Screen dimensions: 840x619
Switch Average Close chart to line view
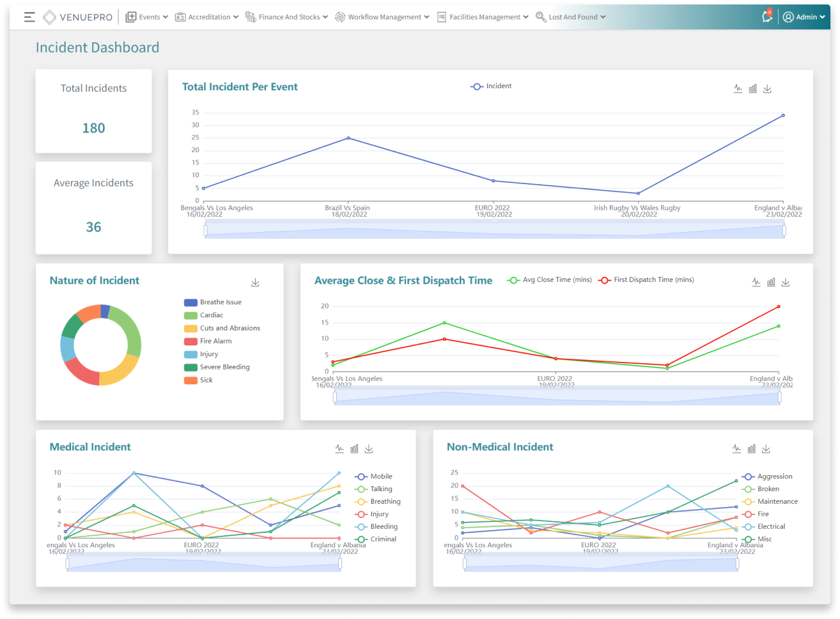tap(756, 282)
